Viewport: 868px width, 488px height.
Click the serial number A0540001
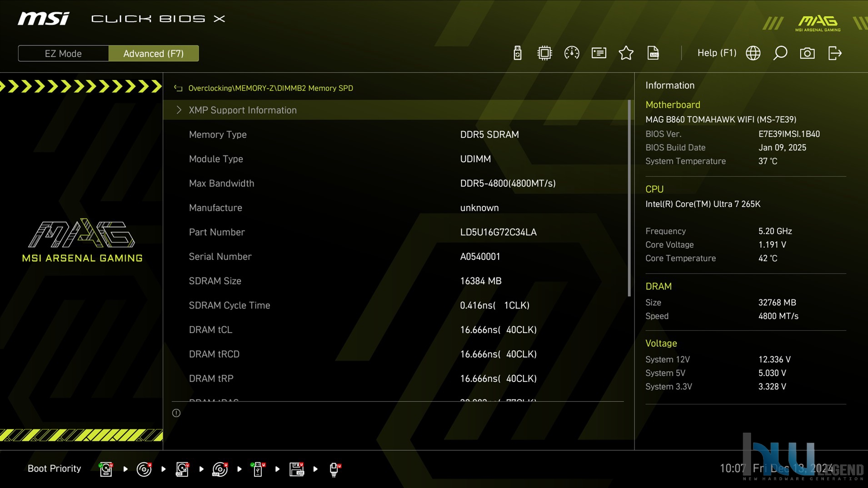(480, 257)
